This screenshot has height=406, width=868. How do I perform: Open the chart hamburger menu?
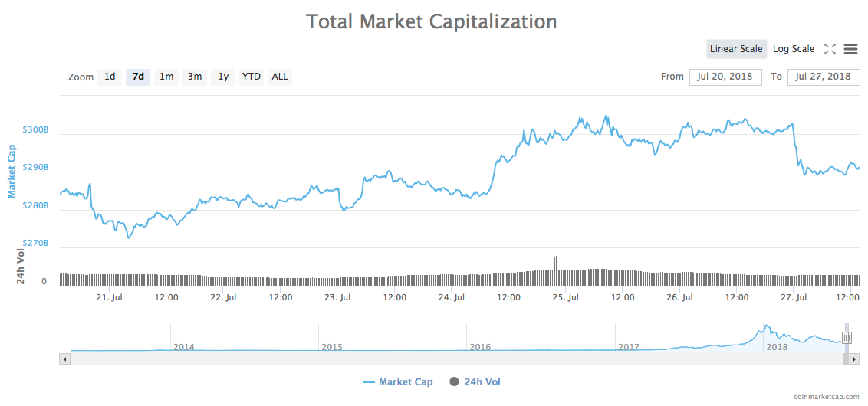(x=850, y=49)
